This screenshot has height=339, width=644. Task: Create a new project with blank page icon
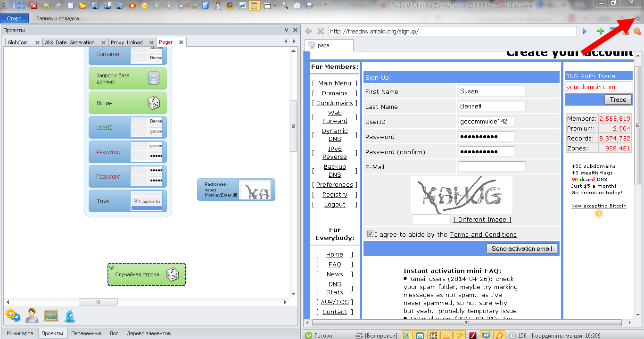[71, 6]
